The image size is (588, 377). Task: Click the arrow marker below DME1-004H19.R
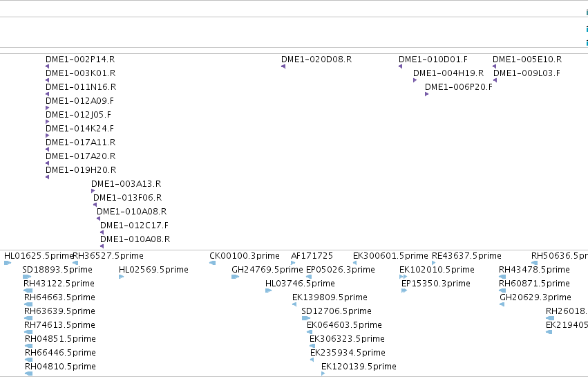415,80
